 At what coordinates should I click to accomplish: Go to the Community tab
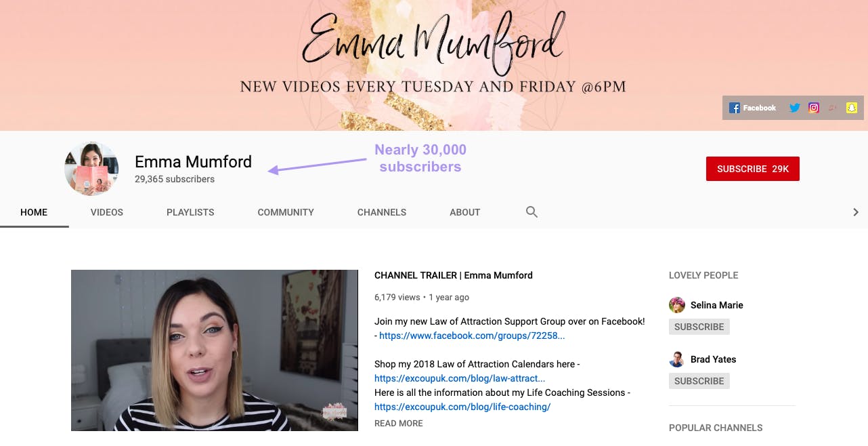[286, 212]
